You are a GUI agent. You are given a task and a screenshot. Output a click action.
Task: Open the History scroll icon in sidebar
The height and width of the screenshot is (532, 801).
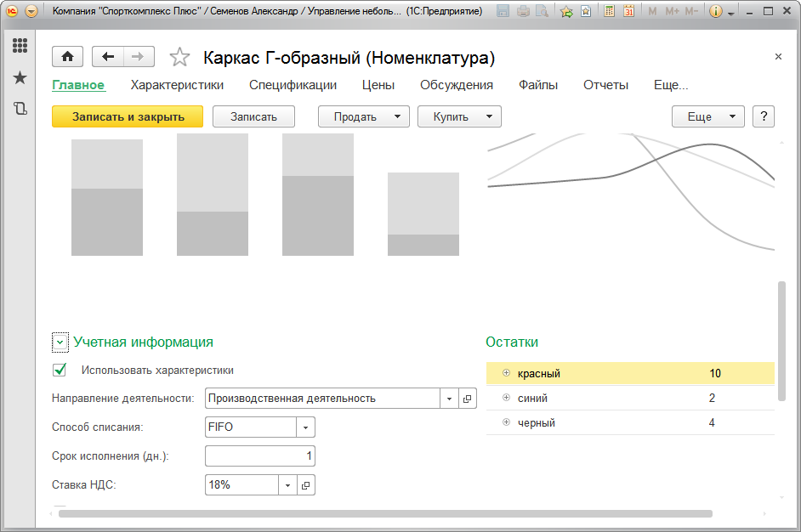[20, 109]
